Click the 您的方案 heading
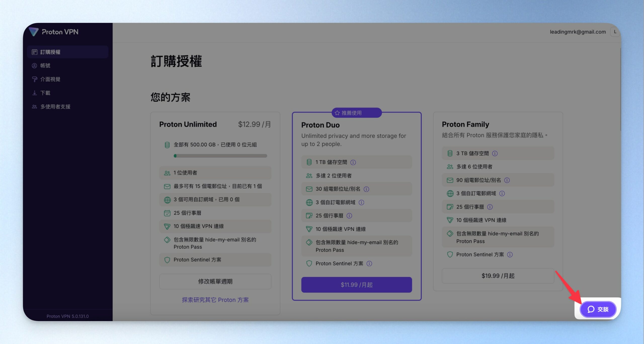The width and height of the screenshot is (644, 344). pyautogui.click(x=170, y=97)
